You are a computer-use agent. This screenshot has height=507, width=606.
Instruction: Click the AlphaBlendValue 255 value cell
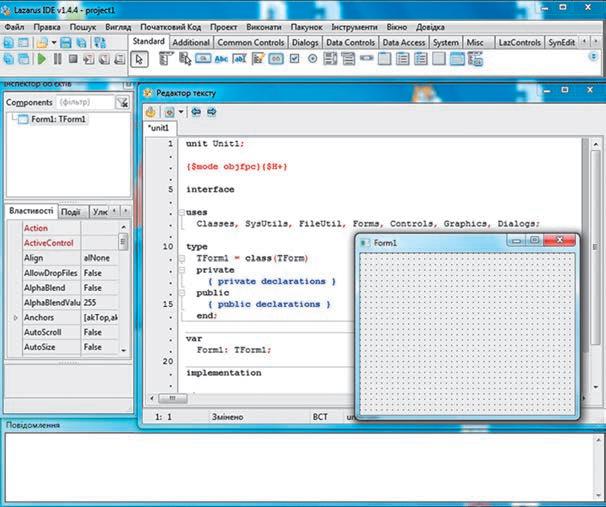(100, 303)
